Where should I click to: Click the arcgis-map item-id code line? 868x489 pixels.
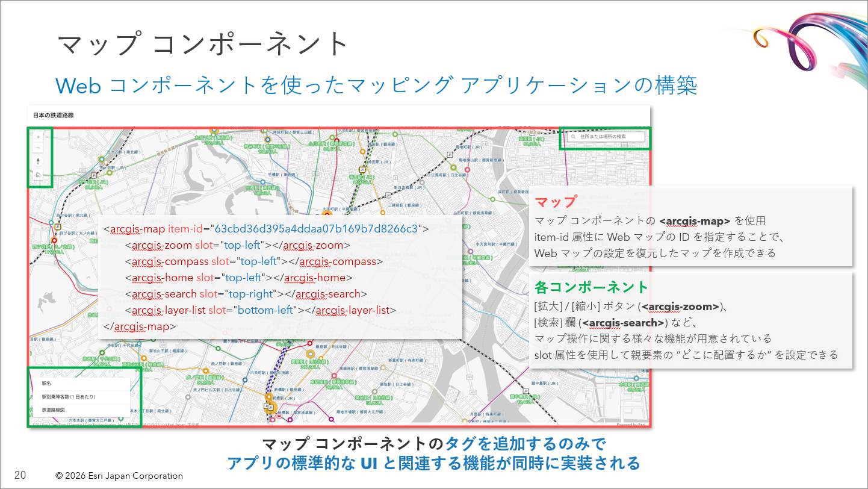point(266,229)
